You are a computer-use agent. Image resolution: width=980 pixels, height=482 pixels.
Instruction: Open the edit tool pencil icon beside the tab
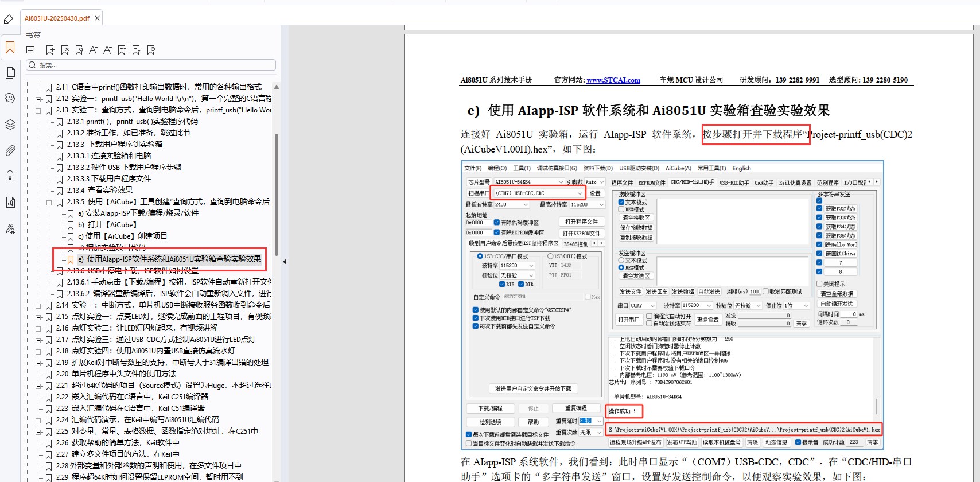8,19
